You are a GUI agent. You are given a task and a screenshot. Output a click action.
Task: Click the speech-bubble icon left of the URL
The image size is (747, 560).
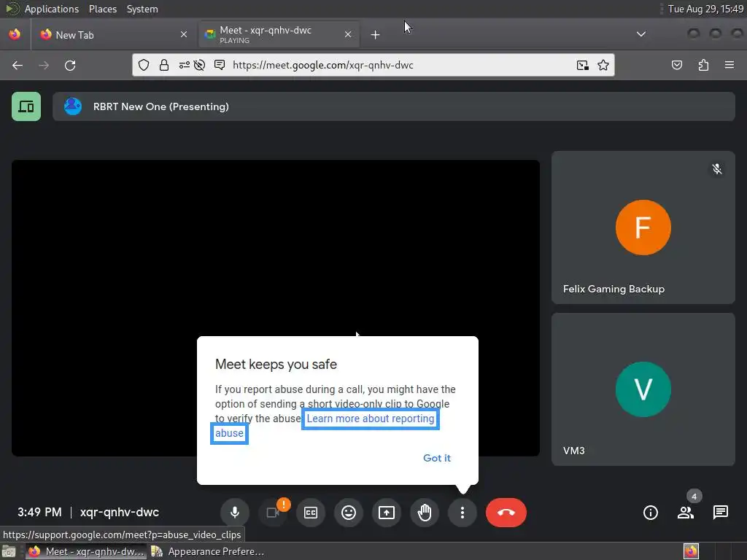tap(219, 65)
